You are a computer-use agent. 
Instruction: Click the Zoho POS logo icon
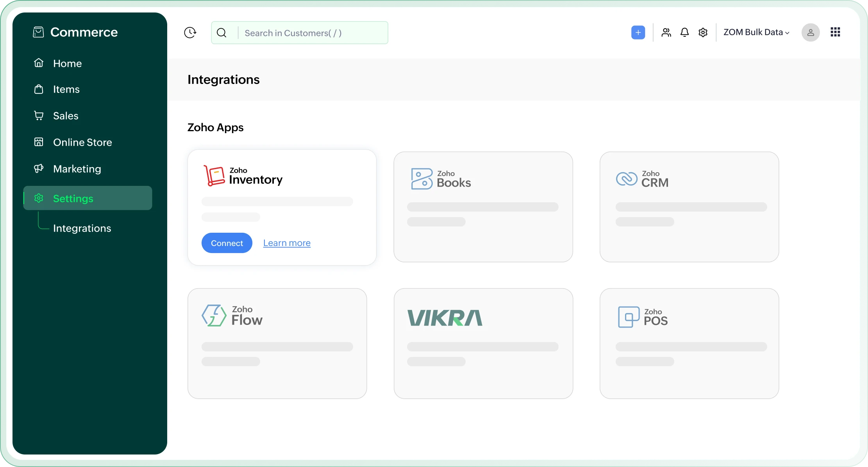pyautogui.click(x=629, y=317)
